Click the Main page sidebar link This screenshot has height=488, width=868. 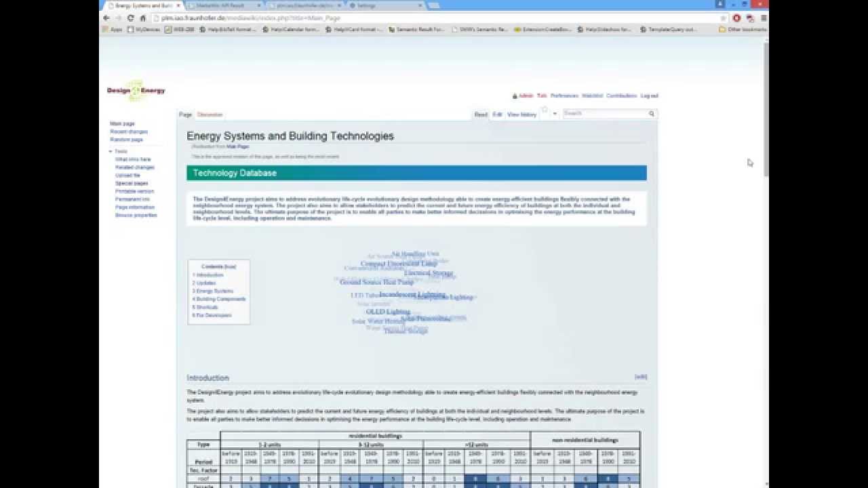[x=122, y=123]
